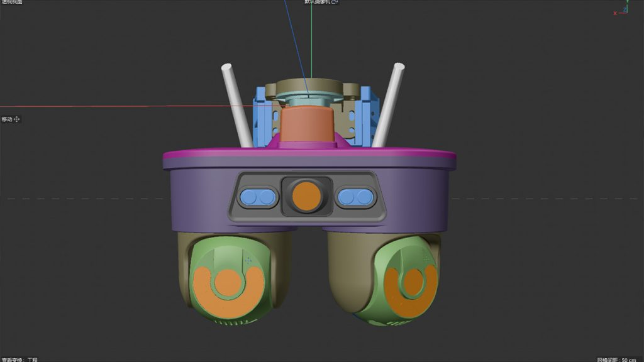This screenshot has height=362, width=644.
Task: Open the 透视视图 viewport label
Action: click(11, 3)
